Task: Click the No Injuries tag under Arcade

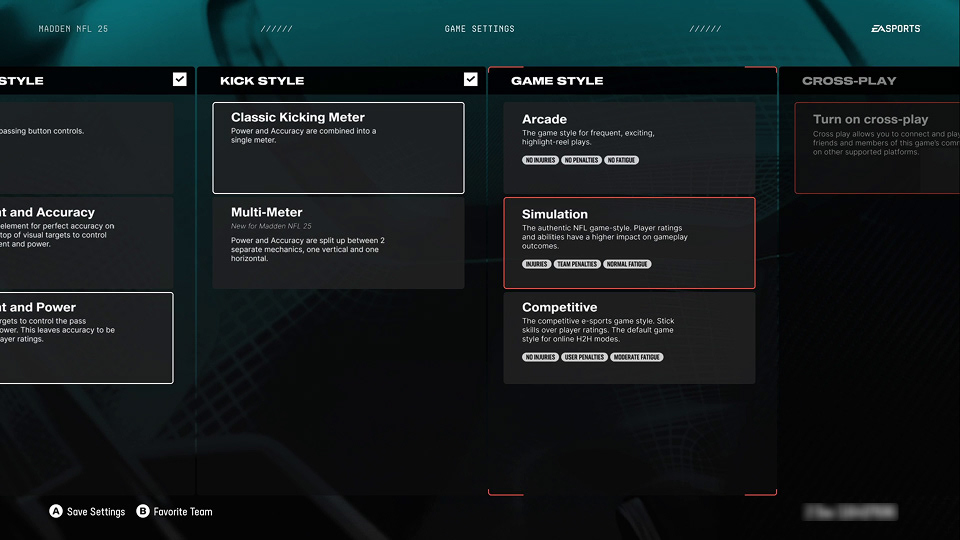Action: click(540, 160)
